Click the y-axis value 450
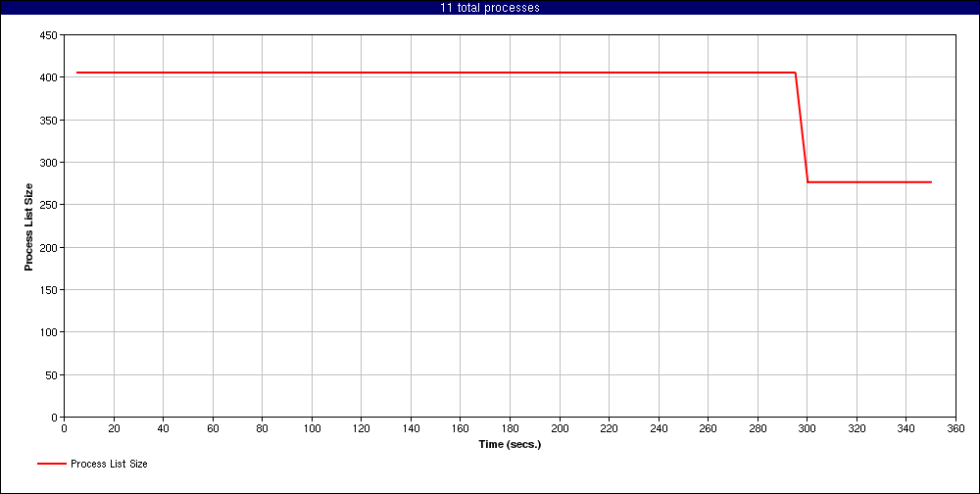This screenshot has height=494, width=980. coord(51,35)
